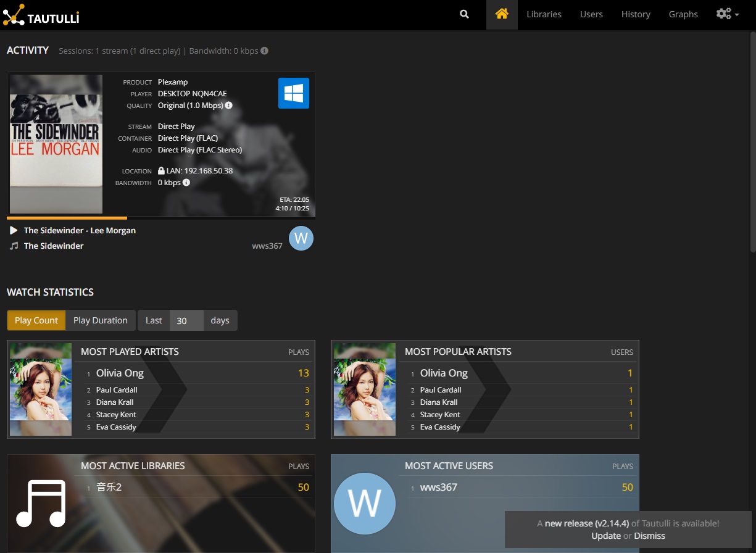Select Play Count statistics toggle
This screenshot has height=553, width=756.
pyautogui.click(x=36, y=320)
